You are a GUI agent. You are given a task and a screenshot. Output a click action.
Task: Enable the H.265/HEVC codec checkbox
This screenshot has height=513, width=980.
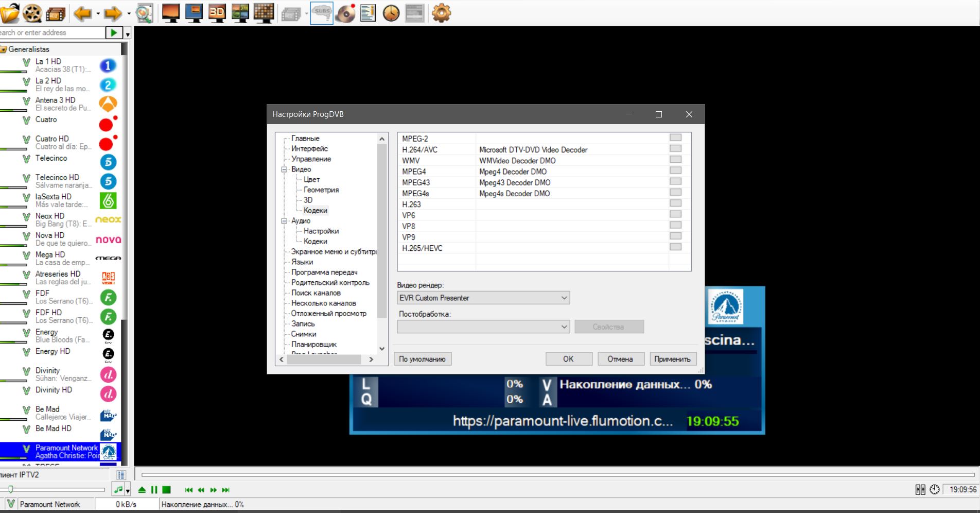coord(675,247)
